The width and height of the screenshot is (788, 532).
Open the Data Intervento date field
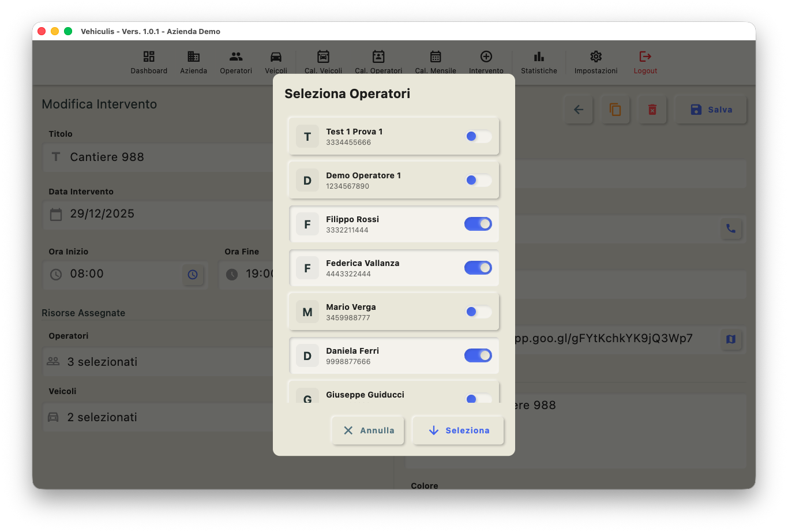coord(156,214)
